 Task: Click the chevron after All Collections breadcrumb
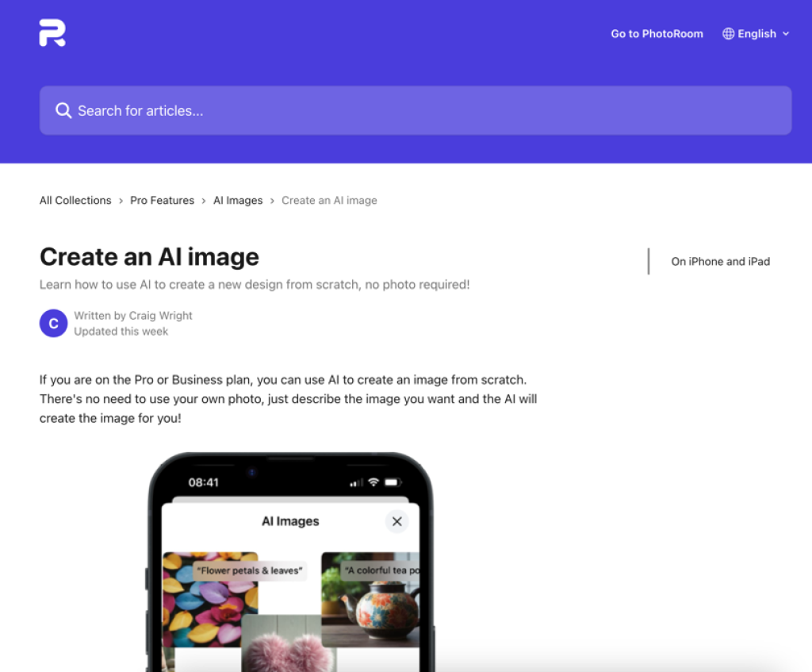pos(121,201)
